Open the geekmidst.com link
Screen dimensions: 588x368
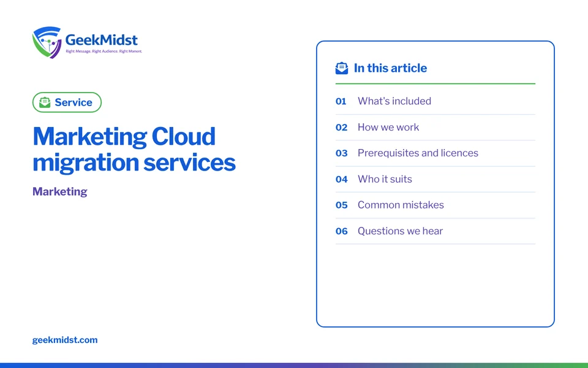tap(65, 340)
